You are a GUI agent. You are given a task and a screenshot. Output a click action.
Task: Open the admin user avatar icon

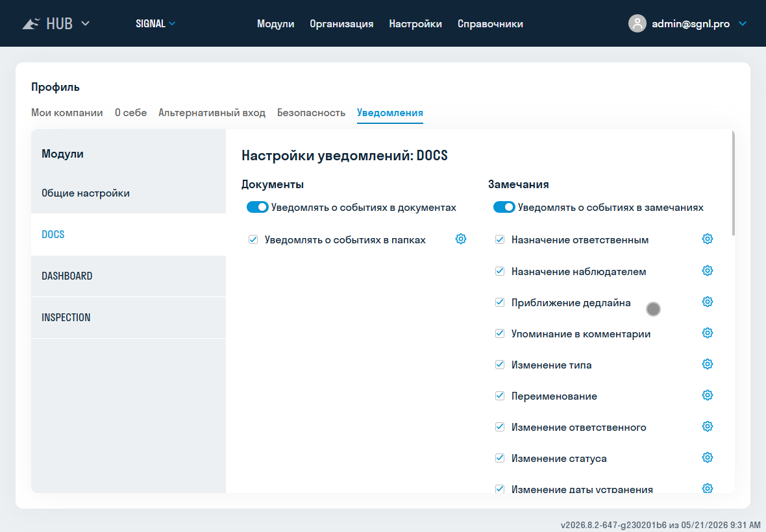click(x=637, y=23)
